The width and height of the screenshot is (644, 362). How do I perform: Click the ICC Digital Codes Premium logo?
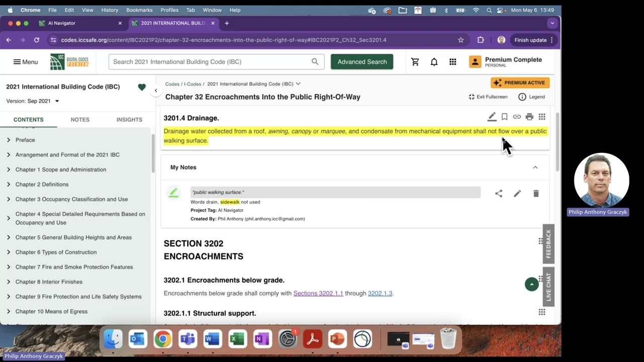69,62
